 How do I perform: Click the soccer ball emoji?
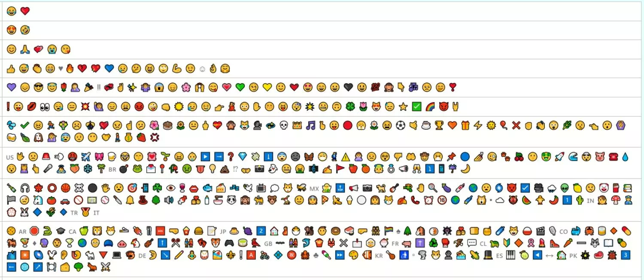click(401, 125)
